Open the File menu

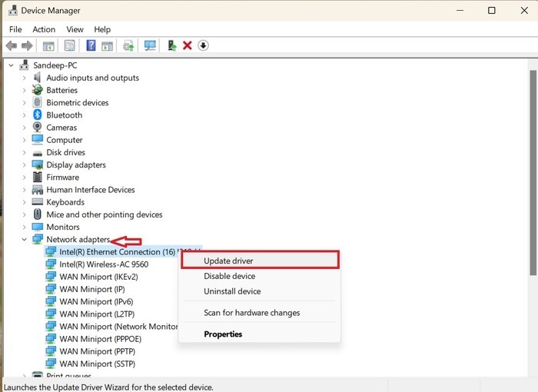tap(15, 29)
